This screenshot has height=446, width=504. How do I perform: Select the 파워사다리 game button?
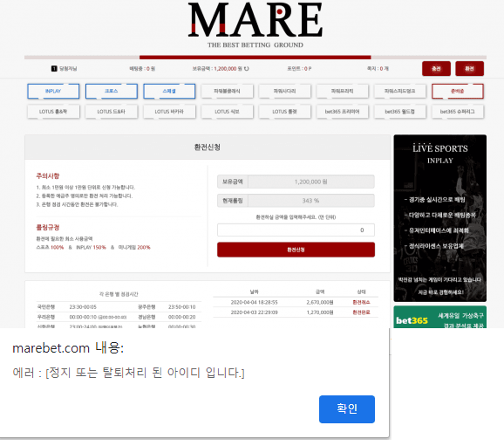pos(284,91)
